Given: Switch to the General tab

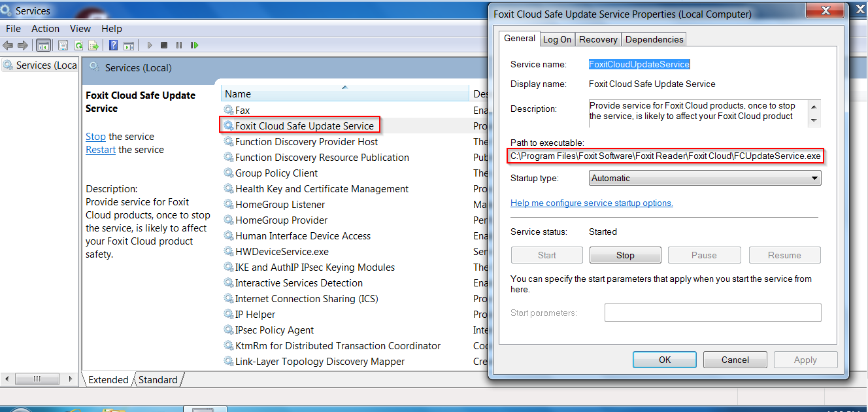Looking at the screenshot, I should point(520,39).
